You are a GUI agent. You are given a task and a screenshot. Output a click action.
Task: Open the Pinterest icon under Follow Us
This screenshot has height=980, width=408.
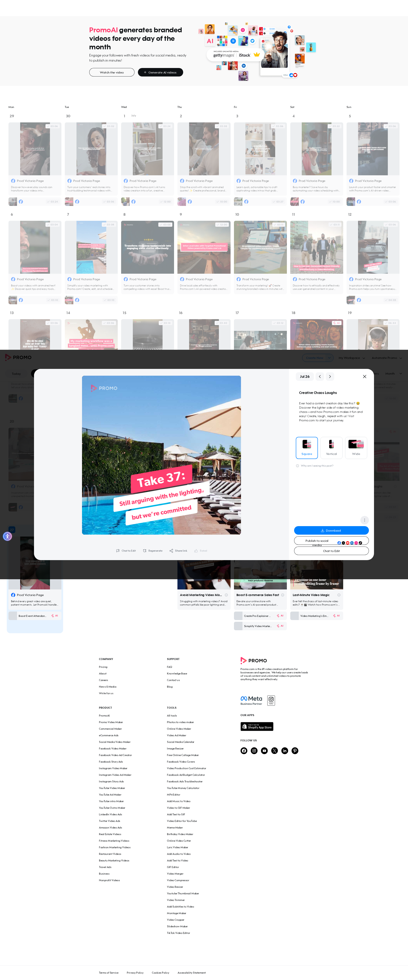pyautogui.click(x=295, y=751)
